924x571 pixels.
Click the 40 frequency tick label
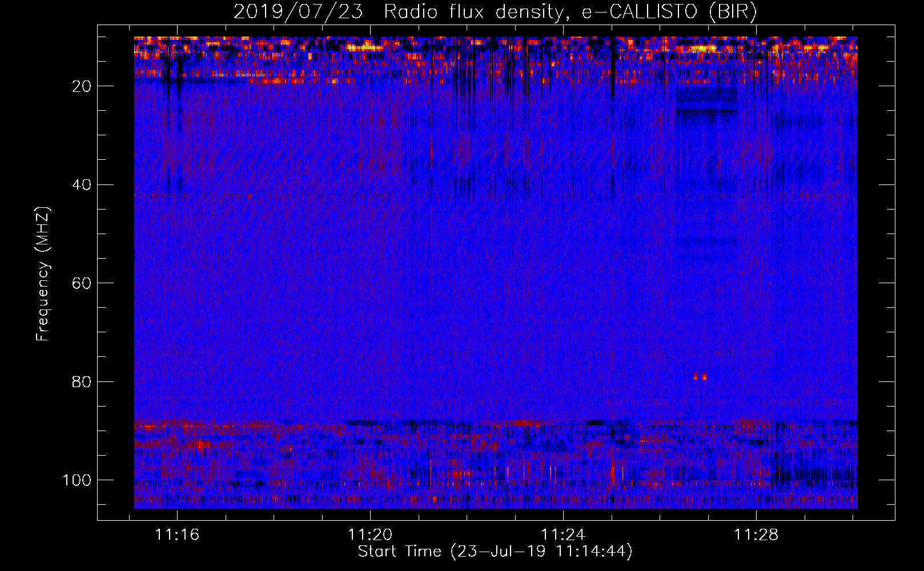point(82,184)
